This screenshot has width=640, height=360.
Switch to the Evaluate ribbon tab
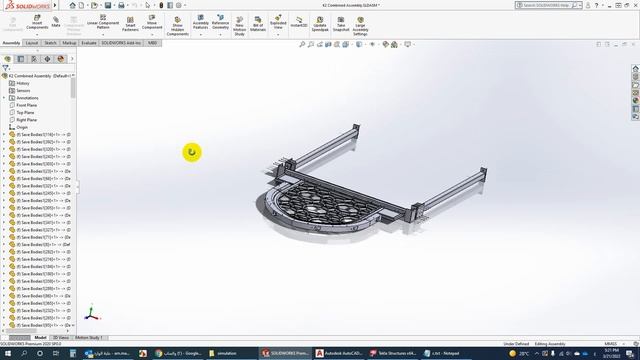pos(89,43)
